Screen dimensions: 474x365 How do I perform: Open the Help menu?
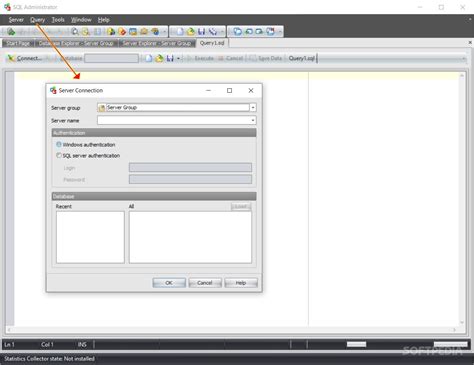coord(103,20)
